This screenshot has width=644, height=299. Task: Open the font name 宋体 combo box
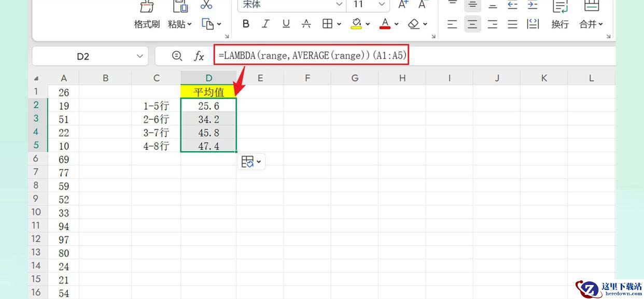click(291, 5)
